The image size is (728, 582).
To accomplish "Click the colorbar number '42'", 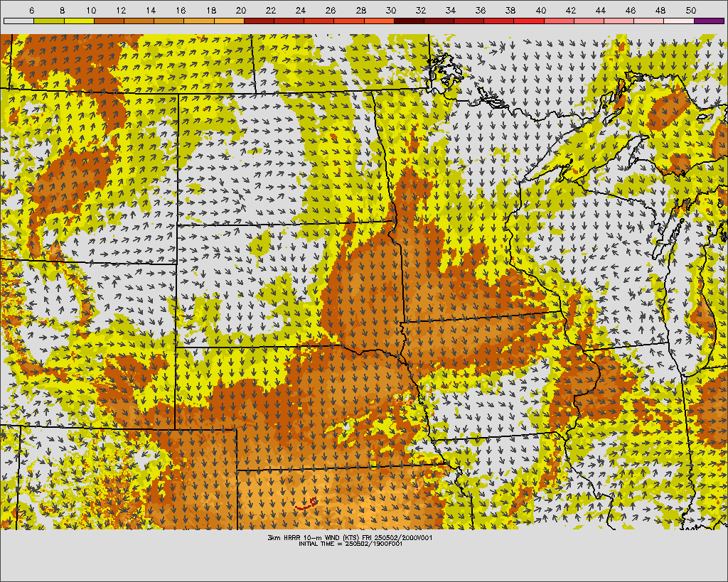I will [x=571, y=10].
